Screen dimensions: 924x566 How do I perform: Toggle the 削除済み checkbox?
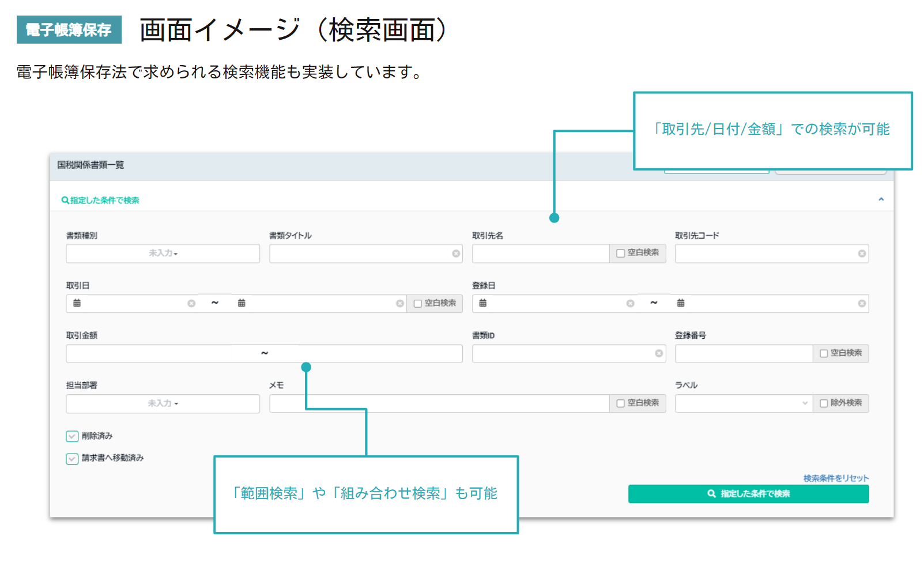point(72,436)
